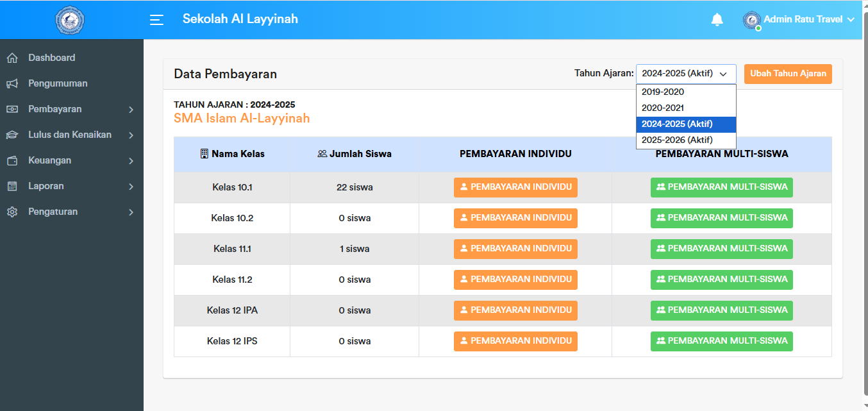Click the Dashboard home icon
This screenshot has width=868, height=411.
12,58
